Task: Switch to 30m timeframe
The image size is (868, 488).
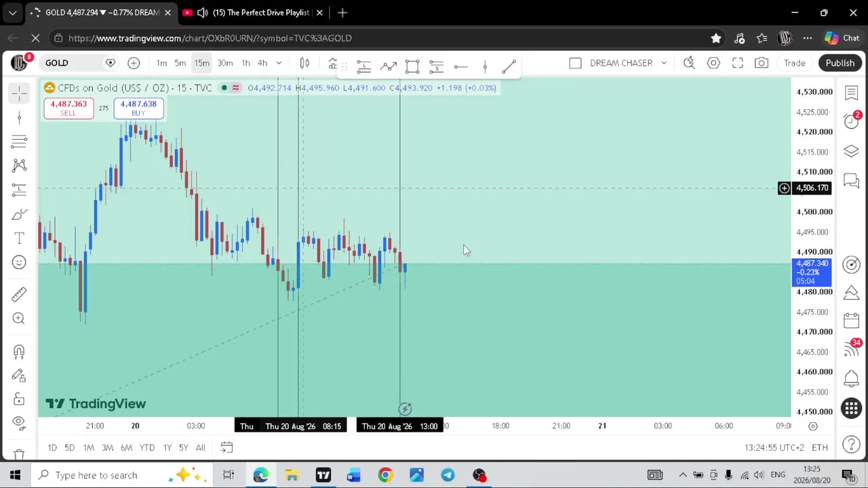Action: pos(225,63)
